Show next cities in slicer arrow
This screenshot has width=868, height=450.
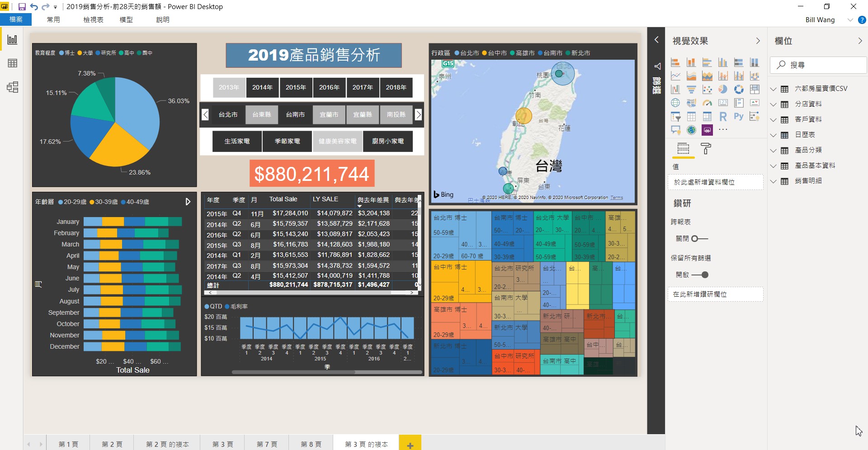coord(419,114)
